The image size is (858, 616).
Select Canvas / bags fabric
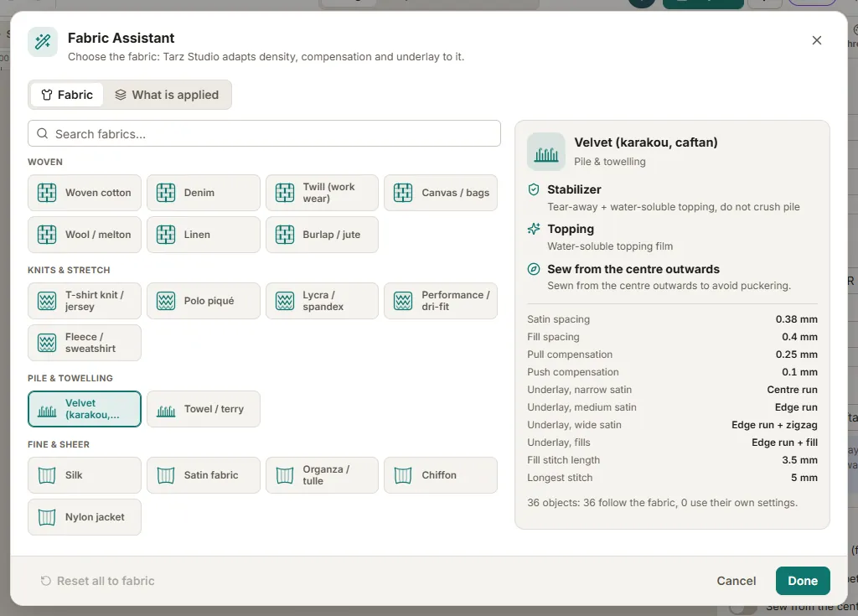point(441,193)
